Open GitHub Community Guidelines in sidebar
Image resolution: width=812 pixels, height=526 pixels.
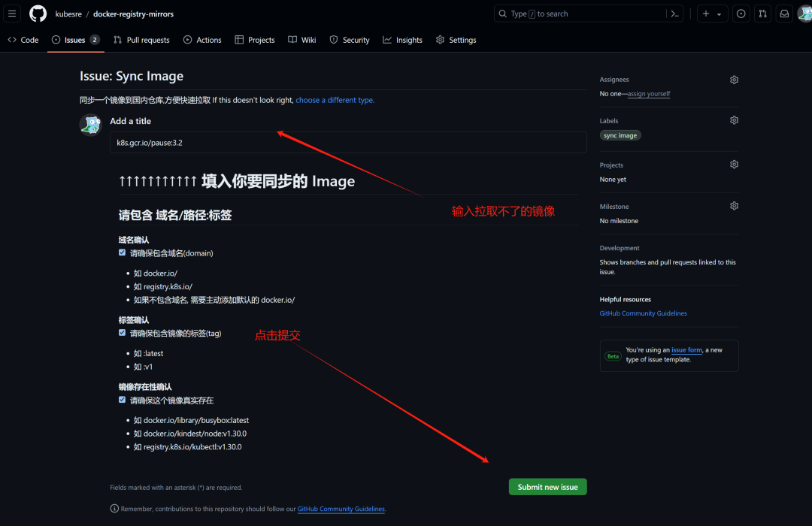[x=643, y=313]
